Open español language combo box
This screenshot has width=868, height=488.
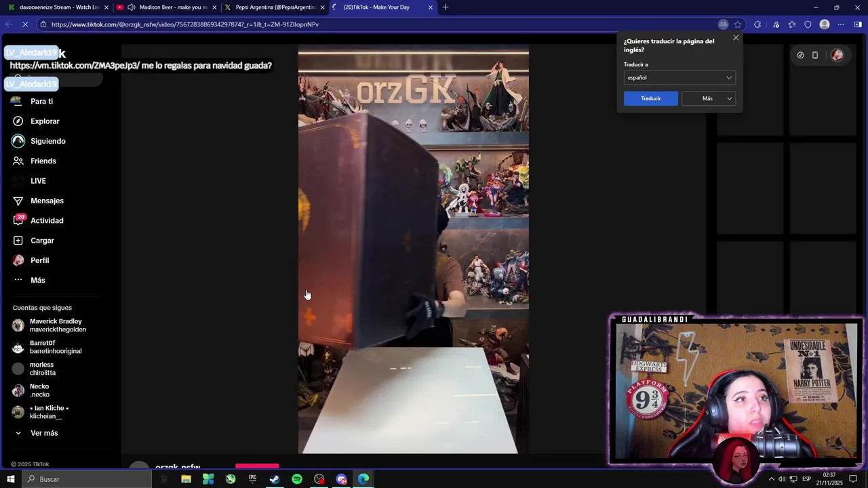[679, 77]
